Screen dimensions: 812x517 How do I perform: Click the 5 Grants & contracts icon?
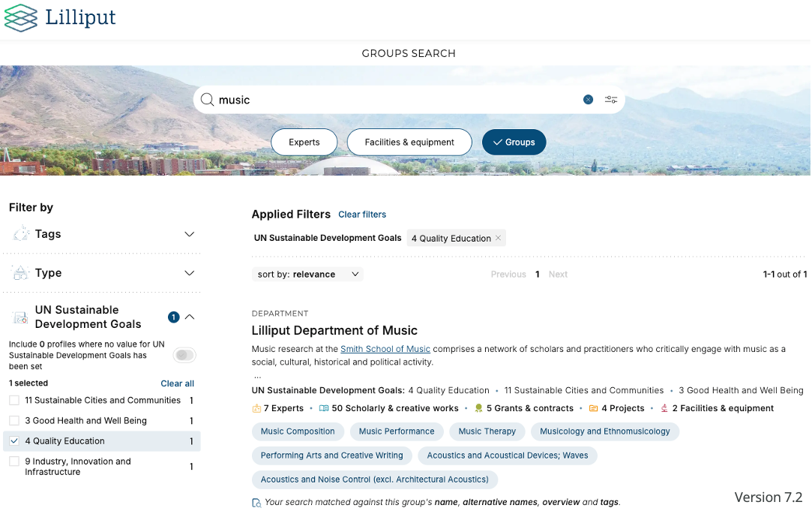click(x=478, y=408)
